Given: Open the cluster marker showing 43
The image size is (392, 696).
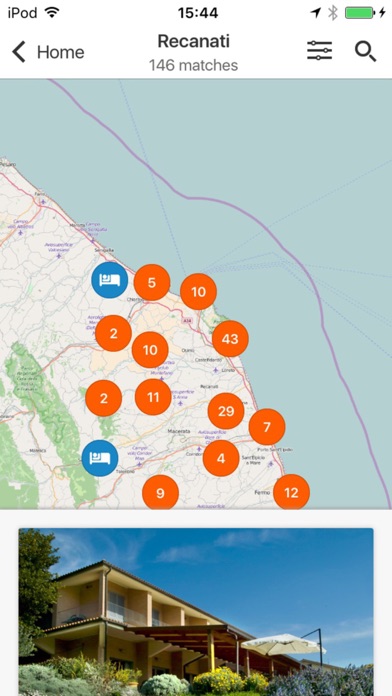Looking at the screenshot, I should coord(230,339).
